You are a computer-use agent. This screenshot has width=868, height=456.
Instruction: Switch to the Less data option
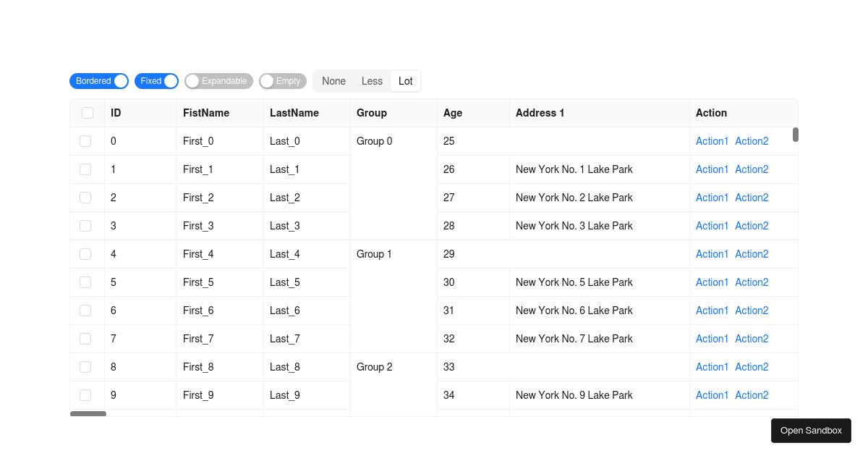click(372, 81)
